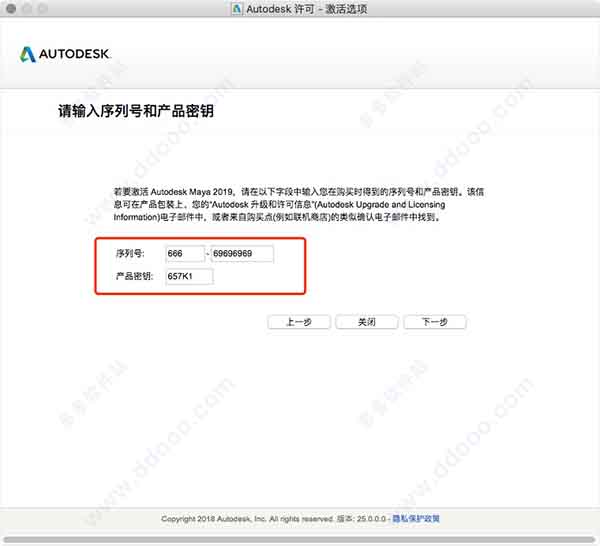Click the heading 请输入序列号和产品密钥
Screen dimensions: 600x546
136,111
